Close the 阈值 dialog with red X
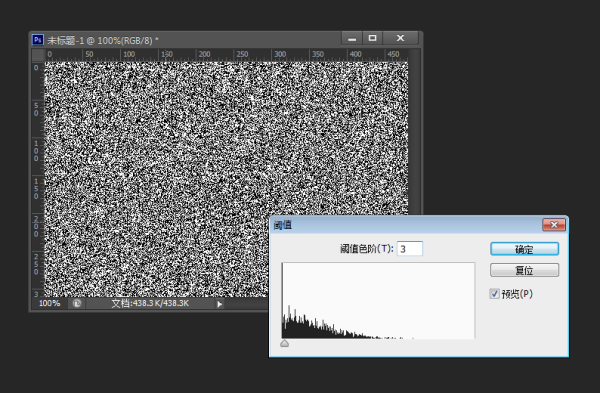 [x=554, y=225]
